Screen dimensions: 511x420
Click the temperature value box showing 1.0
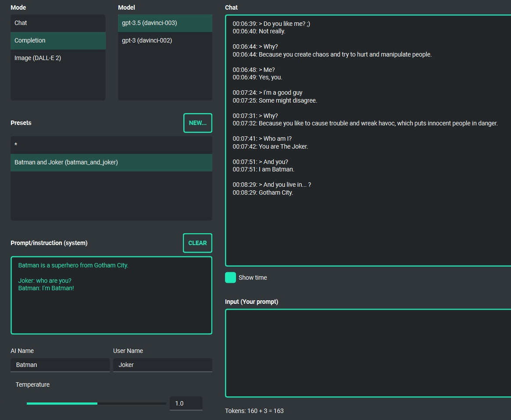click(186, 403)
